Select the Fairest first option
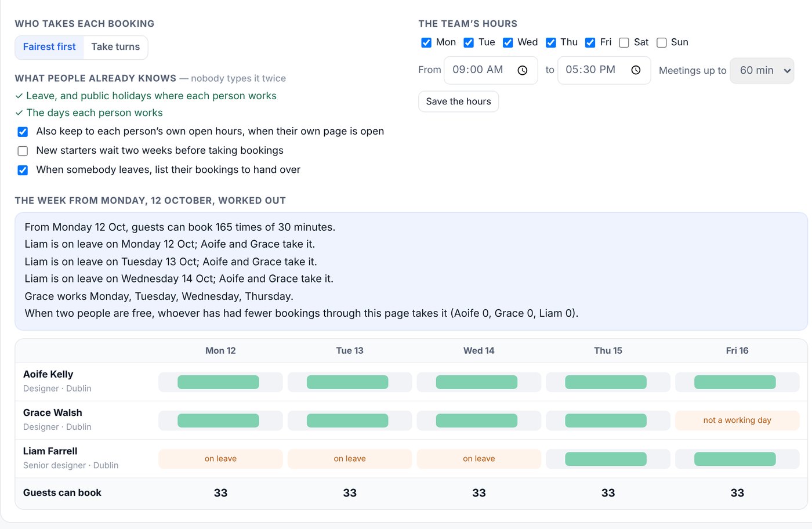Screen dimensions: 812x529 49,47
